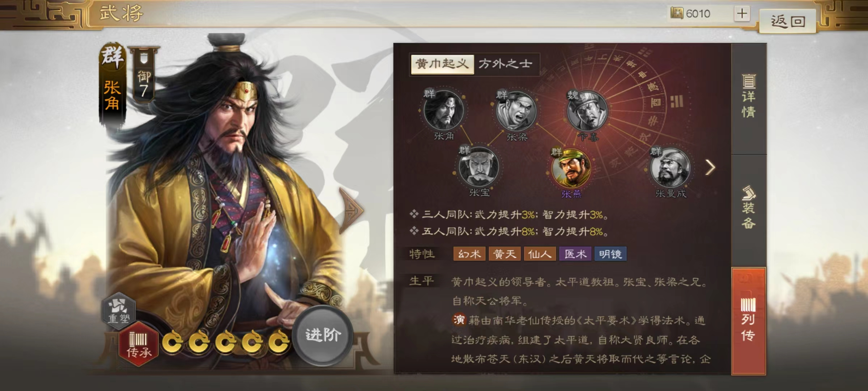Tap the blue 明镜 trait tag
Image resolution: width=868 pixels, height=391 pixels.
(x=610, y=254)
